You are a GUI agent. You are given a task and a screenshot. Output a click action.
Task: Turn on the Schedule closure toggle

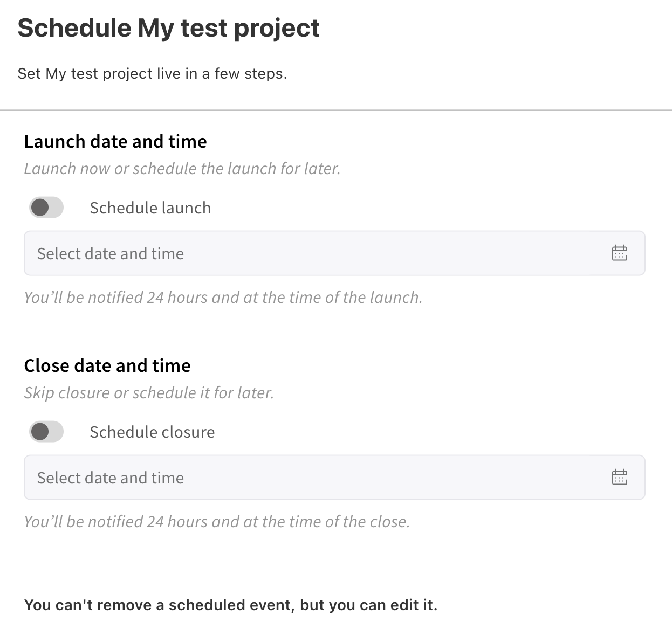(x=46, y=432)
